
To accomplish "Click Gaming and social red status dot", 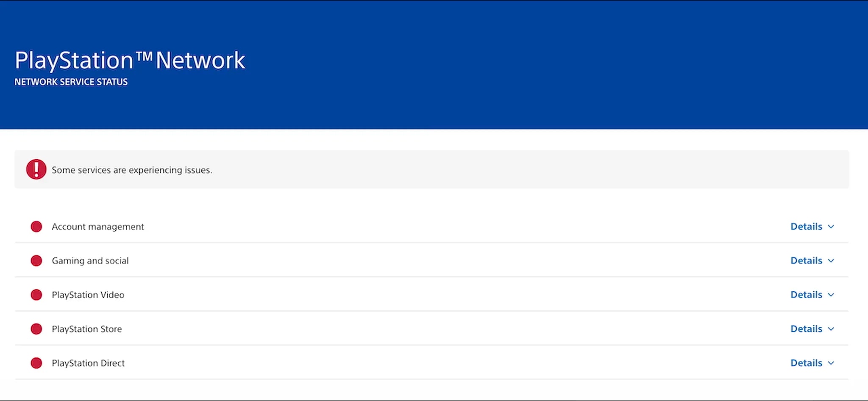I will (x=36, y=261).
